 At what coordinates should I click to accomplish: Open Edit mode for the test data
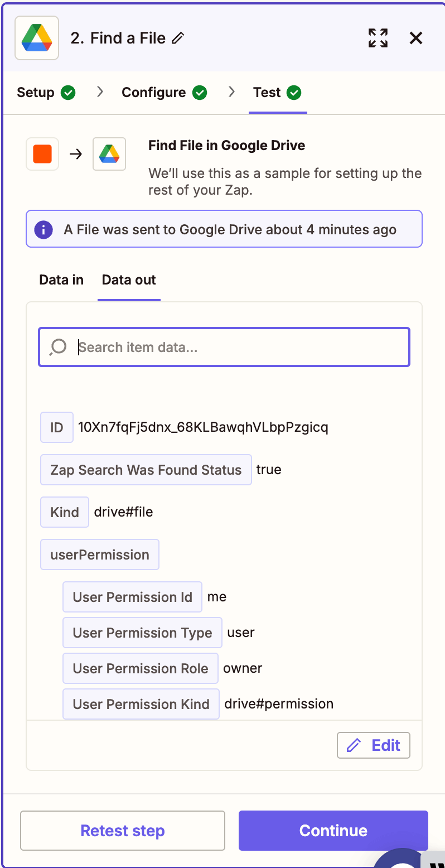373,745
